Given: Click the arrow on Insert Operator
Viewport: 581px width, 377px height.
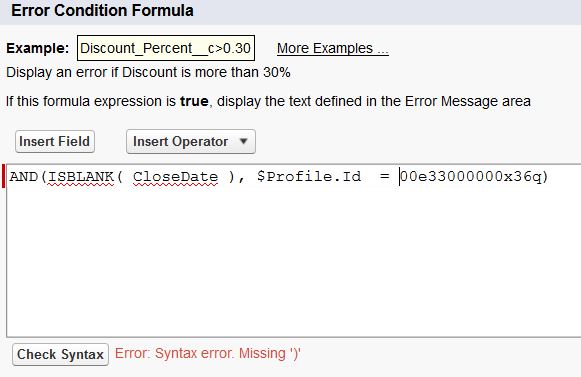Looking at the screenshot, I should tap(243, 141).
